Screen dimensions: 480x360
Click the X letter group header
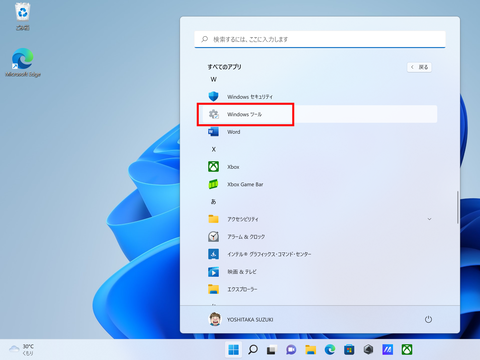tap(214, 149)
